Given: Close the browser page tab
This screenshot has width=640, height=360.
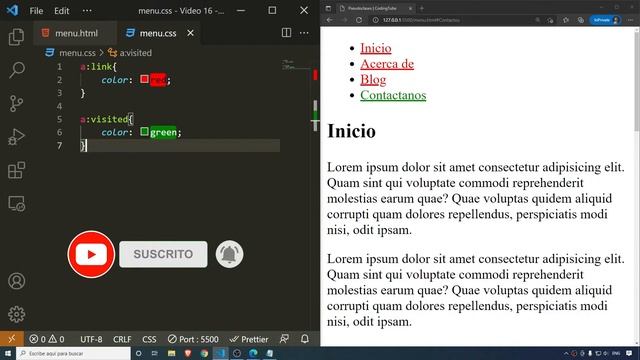Looking at the screenshot, I should pos(411,8).
